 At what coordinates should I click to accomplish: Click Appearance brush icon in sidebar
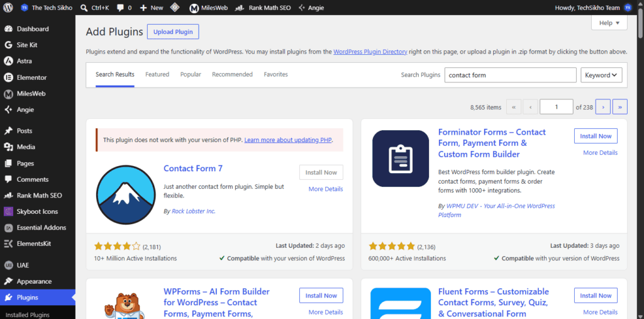pyautogui.click(x=8, y=282)
